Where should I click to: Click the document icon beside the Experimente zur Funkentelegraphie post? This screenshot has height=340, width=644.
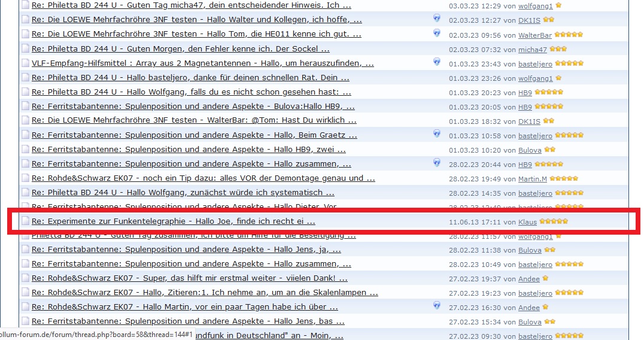click(x=25, y=221)
